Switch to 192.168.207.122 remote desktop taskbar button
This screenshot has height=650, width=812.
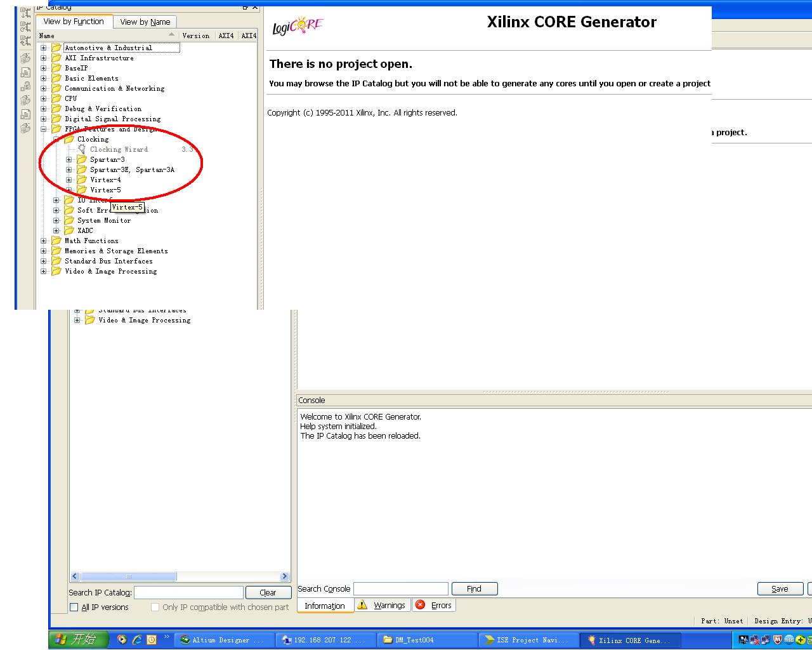[x=325, y=640]
